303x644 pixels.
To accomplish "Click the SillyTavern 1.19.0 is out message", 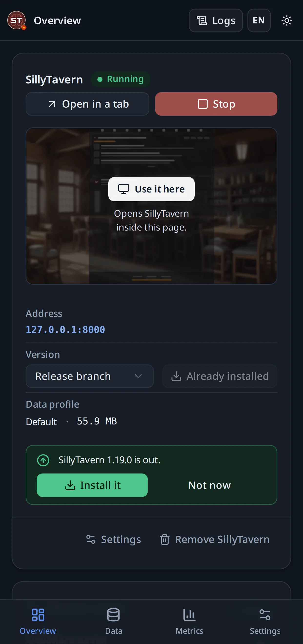I will tap(110, 460).
